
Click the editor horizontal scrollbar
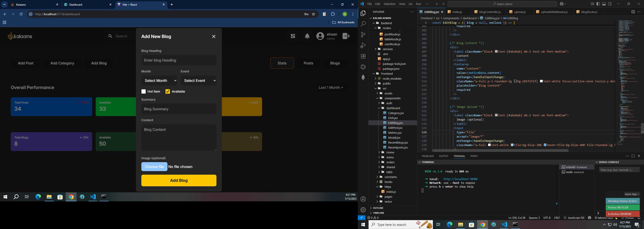click(500, 151)
